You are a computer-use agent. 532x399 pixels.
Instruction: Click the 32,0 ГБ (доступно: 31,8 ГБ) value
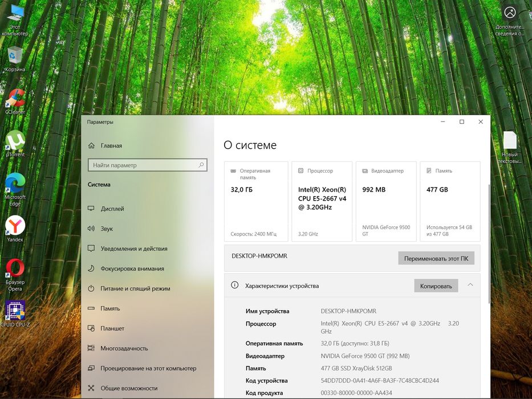(355, 343)
